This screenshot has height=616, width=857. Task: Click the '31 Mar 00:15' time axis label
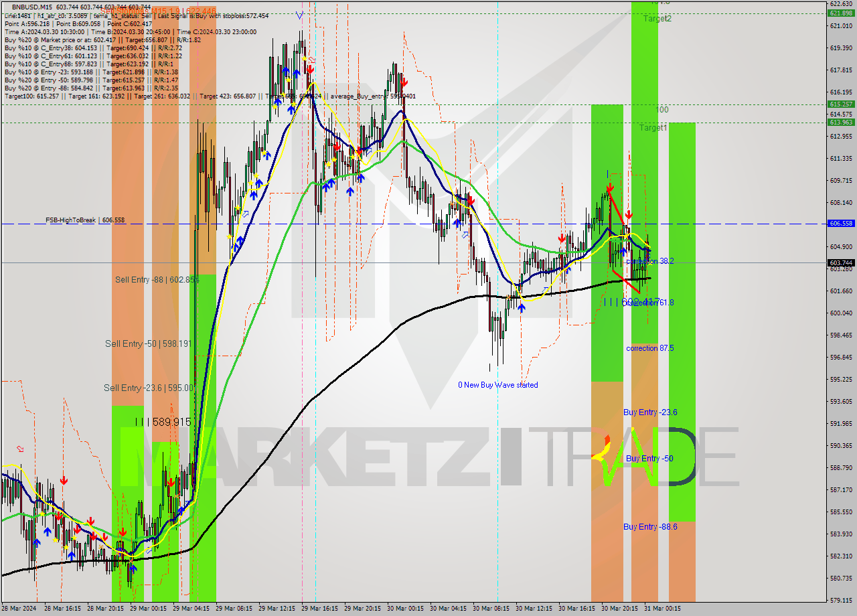tap(663, 609)
